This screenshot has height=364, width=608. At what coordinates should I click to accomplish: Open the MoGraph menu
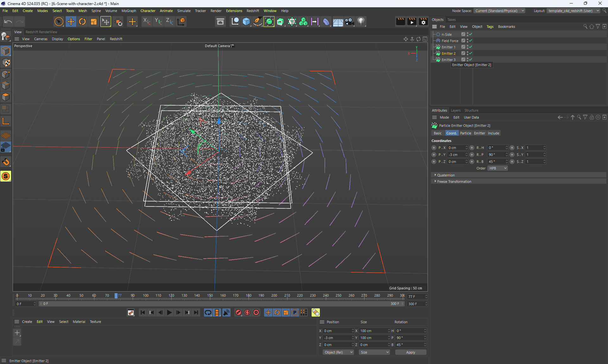[x=129, y=11]
